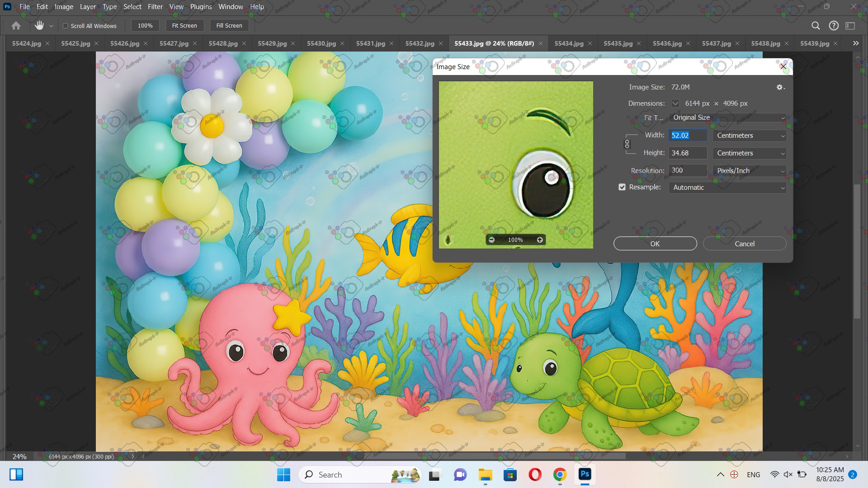Click the Fit Screen button

(x=184, y=26)
